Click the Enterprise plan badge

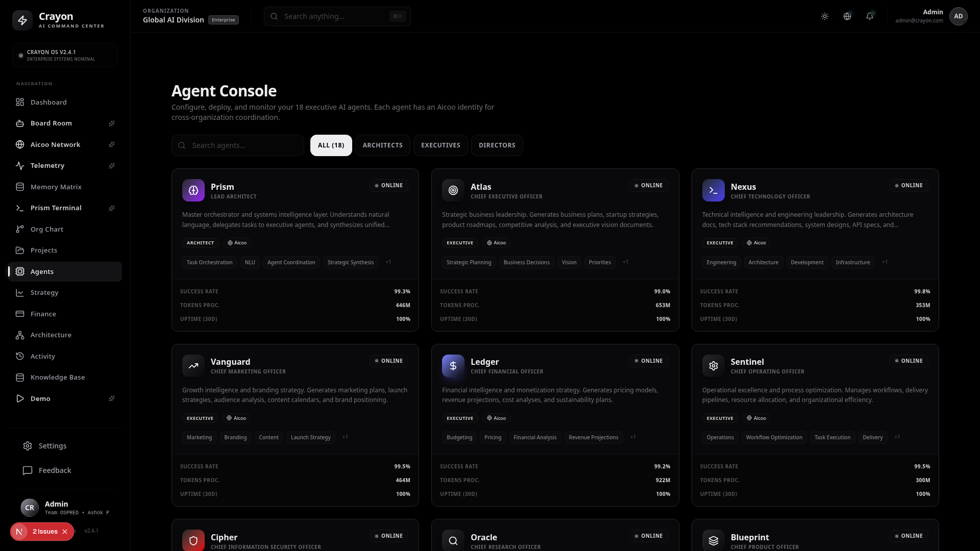(x=224, y=20)
